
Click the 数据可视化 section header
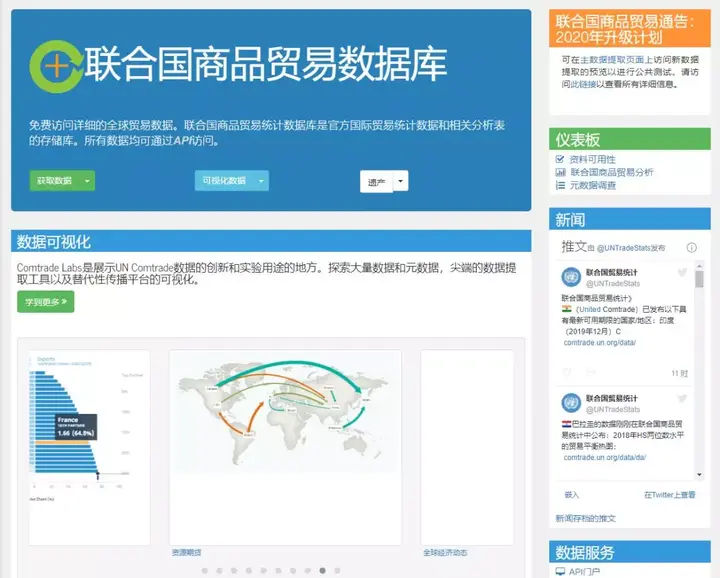(271, 241)
